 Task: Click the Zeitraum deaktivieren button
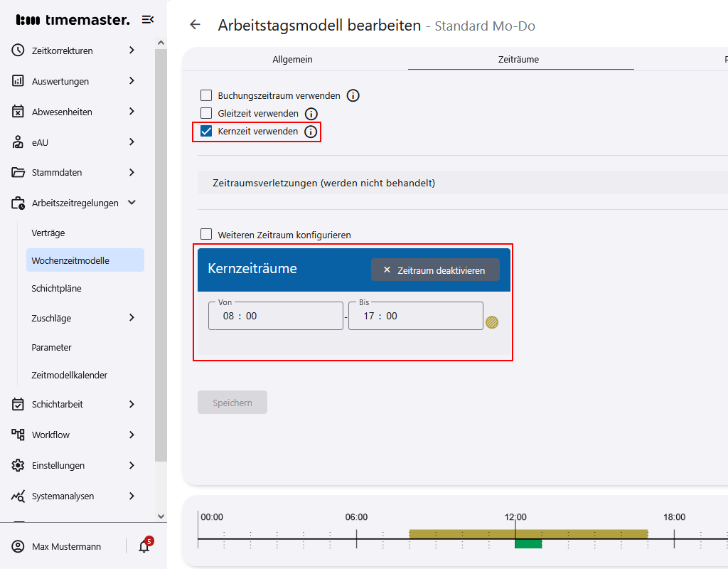click(x=434, y=270)
